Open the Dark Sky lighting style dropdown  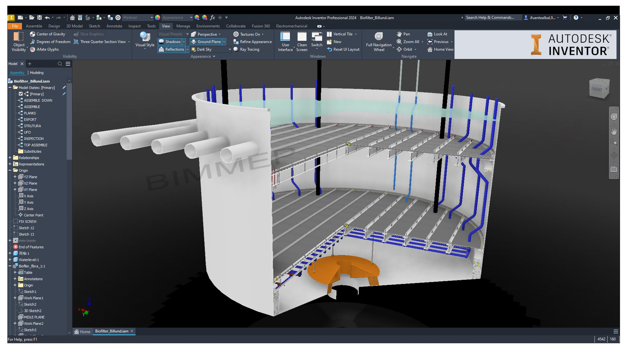point(230,49)
